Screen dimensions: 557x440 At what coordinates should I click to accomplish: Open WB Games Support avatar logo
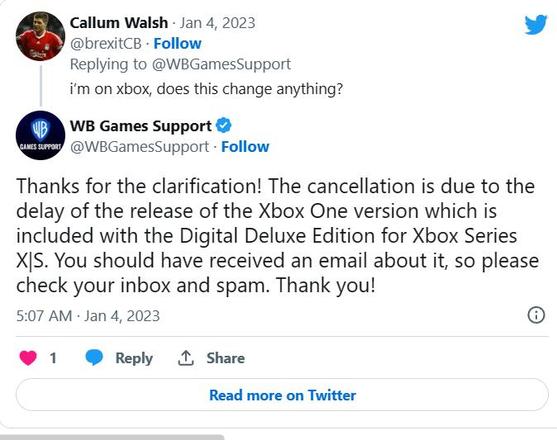pos(40,135)
